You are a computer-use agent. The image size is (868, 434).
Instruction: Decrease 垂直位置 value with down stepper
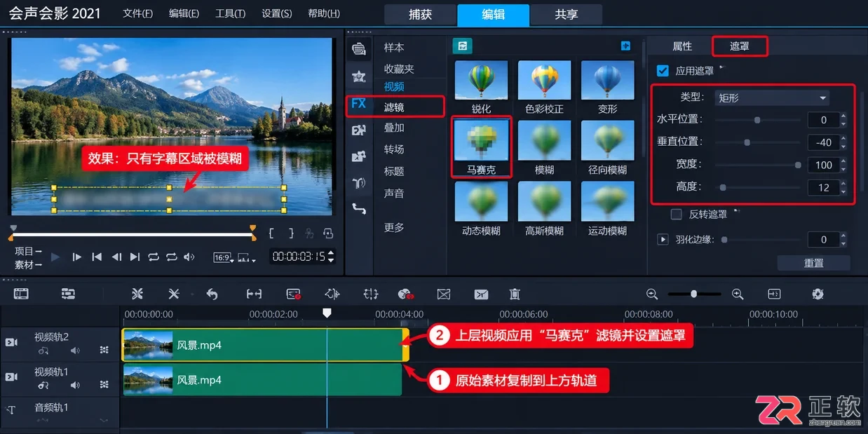click(843, 146)
